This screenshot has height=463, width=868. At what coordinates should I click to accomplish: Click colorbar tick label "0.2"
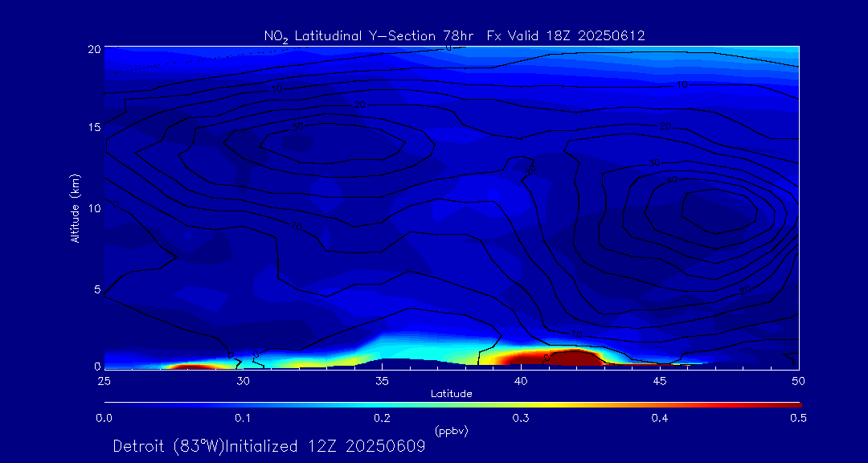(382, 419)
